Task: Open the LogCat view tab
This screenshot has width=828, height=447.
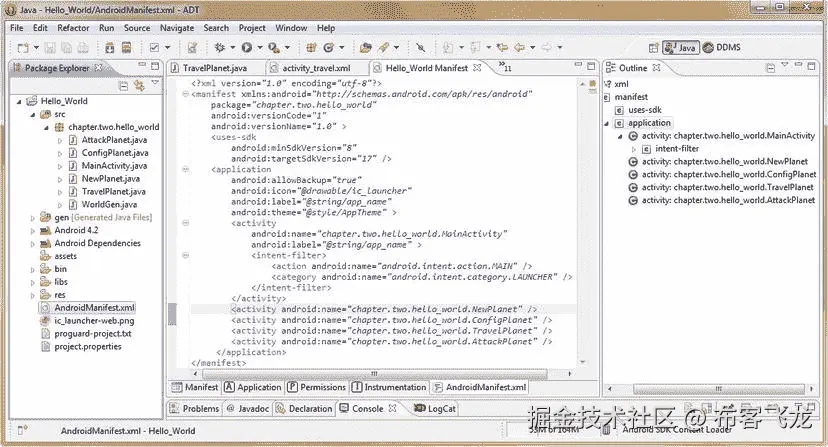Action: 435,408
